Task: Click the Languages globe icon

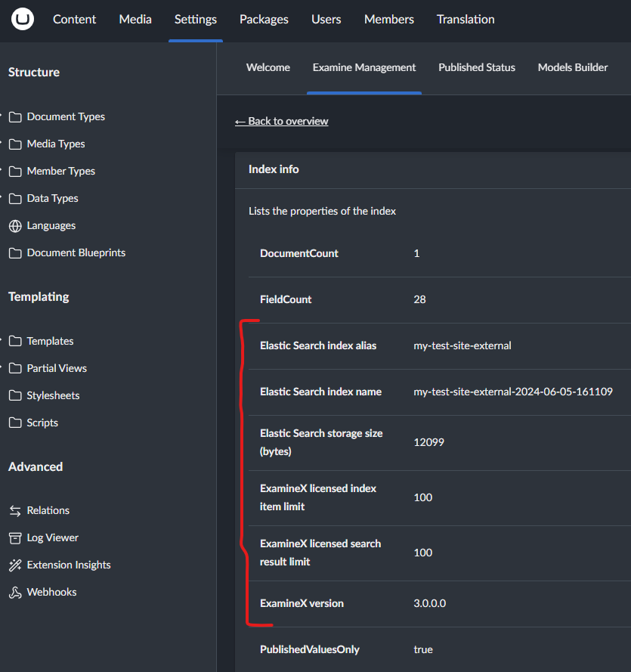Action: (15, 226)
